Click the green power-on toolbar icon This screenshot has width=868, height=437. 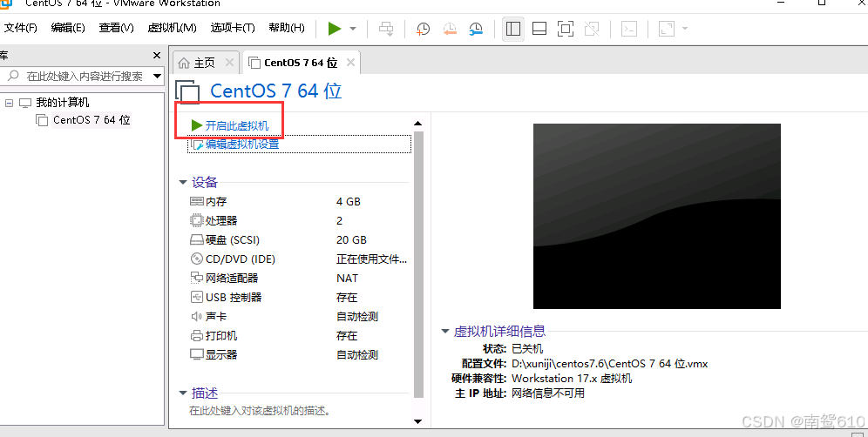click(x=335, y=28)
